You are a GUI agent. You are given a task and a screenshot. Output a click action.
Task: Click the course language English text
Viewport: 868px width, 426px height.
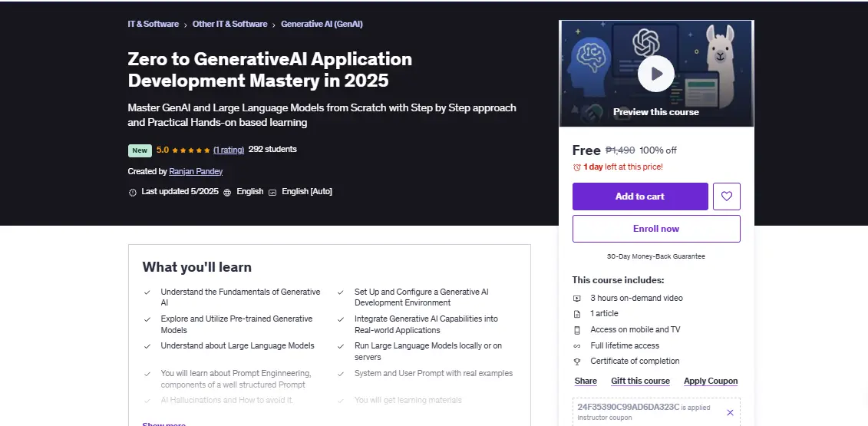point(249,192)
